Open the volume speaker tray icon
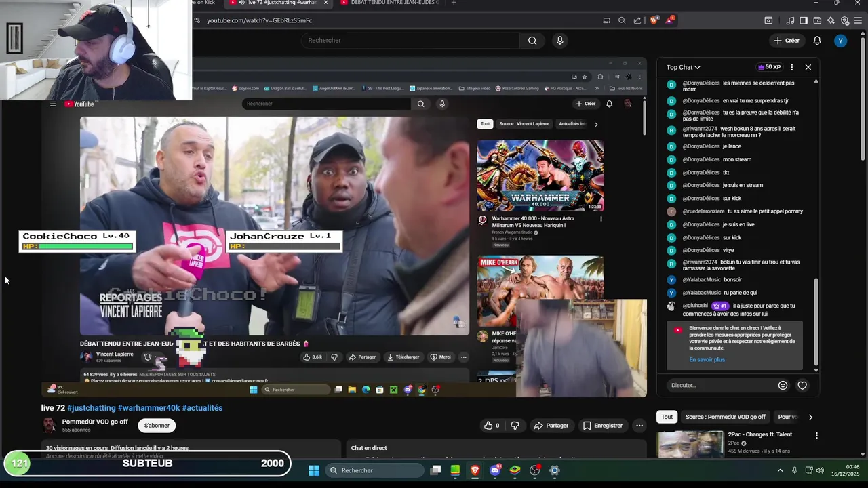The width and height of the screenshot is (868, 488). (x=821, y=470)
